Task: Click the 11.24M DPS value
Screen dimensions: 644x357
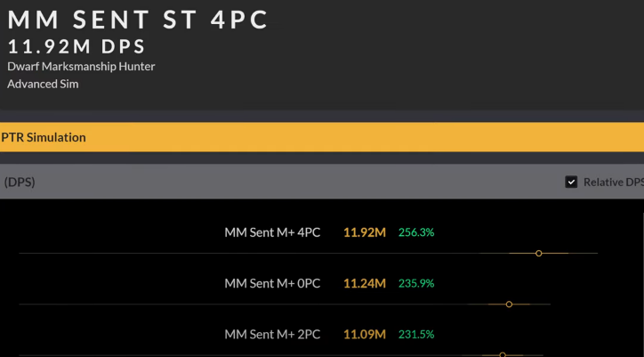Action: tap(365, 283)
